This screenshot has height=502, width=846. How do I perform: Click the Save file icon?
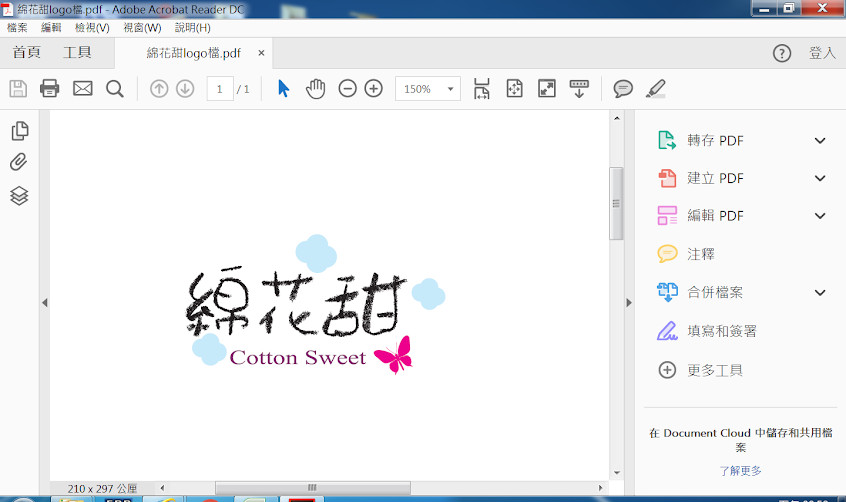click(18, 89)
